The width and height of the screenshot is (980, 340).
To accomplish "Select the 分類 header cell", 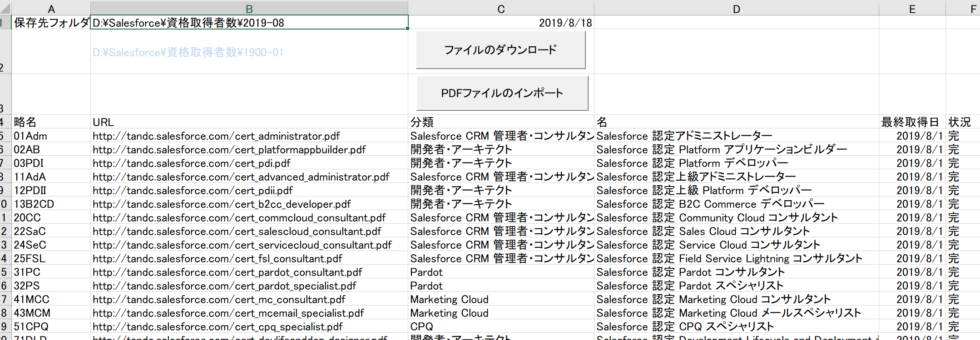I will click(x=501, y=122).
